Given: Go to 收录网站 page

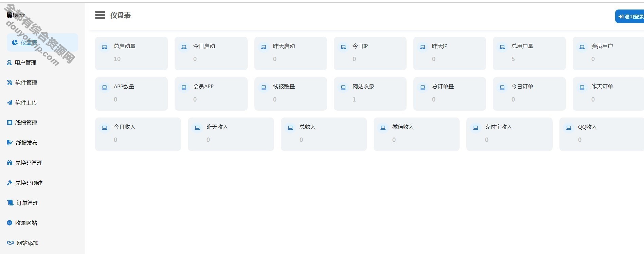Looking at the screenshot, I should pos(26,223).
